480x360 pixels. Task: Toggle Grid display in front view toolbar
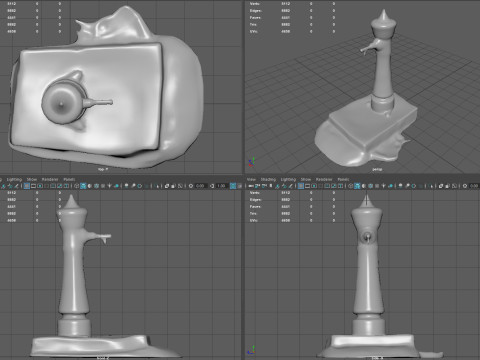point(301,186)
